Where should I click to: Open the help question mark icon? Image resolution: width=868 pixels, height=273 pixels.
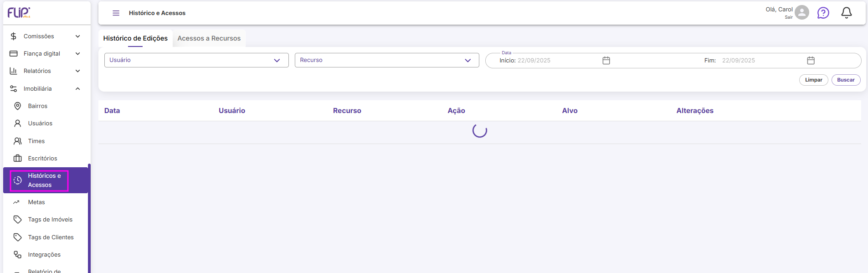pyautogui.click(x=823, y=13)
